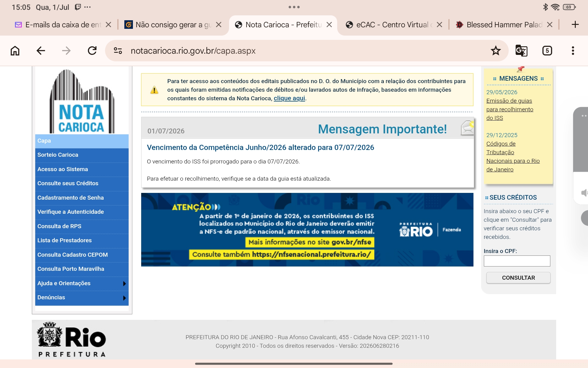Expand Denúncias submenu arrow
Screen dimensions: 588x368
pos(124,298)
